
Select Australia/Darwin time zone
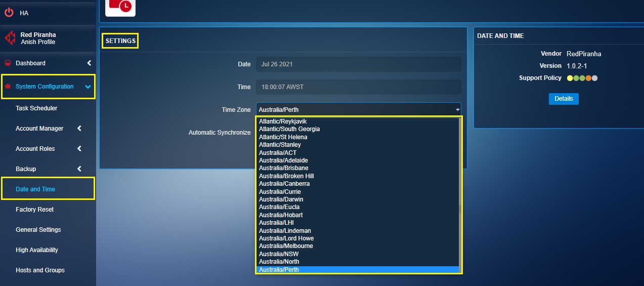pos(357,199)
